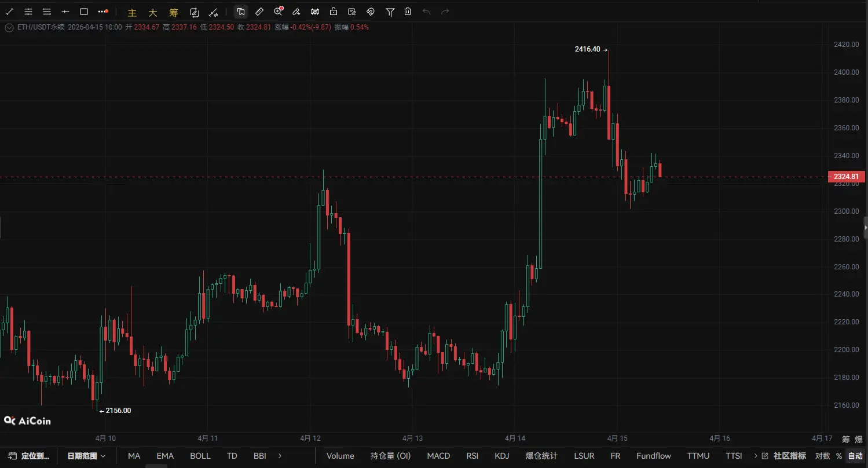Open the parallel channel lines tool
Screen dimensions: 868x468
click(x=28, y=12)
